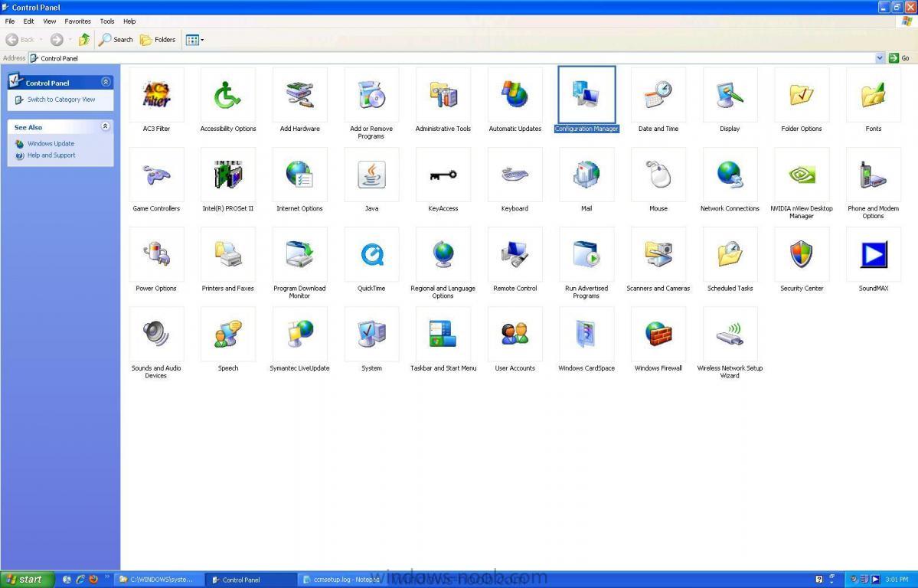Open Windows CardSpace icon
The height and width of the screenshot is (588, 918).
click(x=586, y=335)
